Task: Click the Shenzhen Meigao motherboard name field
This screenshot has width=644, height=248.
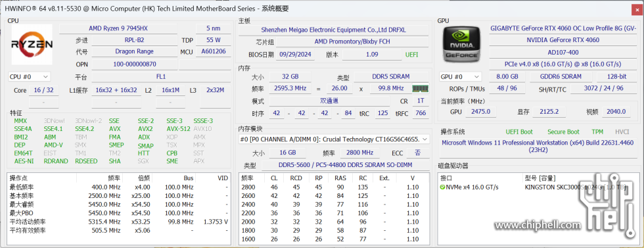Action: click(334, 30)
